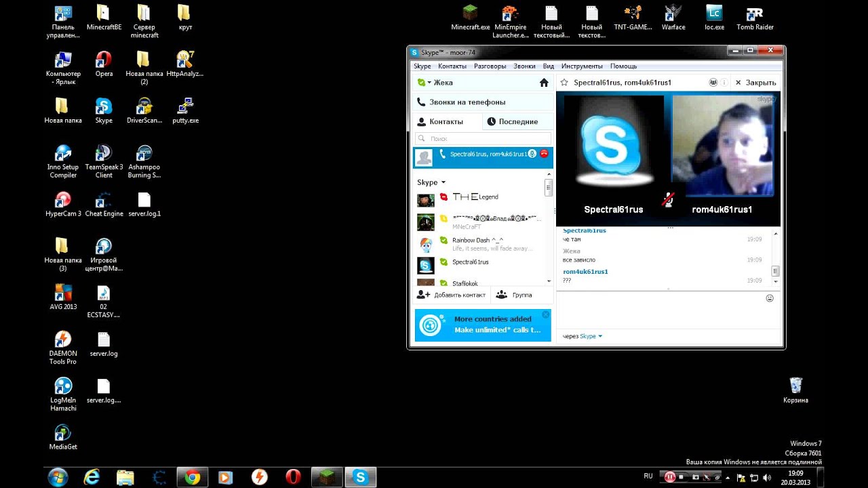The image size is (868, 488).
Task: Open the Разговоры menu
Action: (x=490, y=66)
